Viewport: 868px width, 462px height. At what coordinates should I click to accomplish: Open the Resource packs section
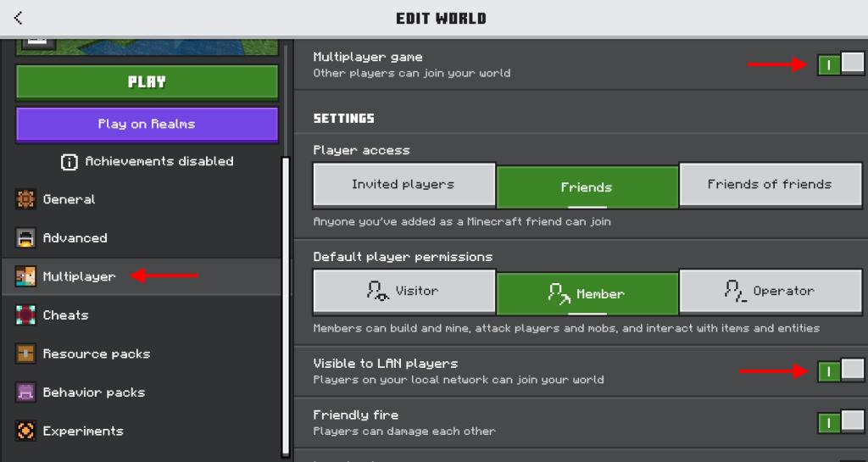[96, 353]
